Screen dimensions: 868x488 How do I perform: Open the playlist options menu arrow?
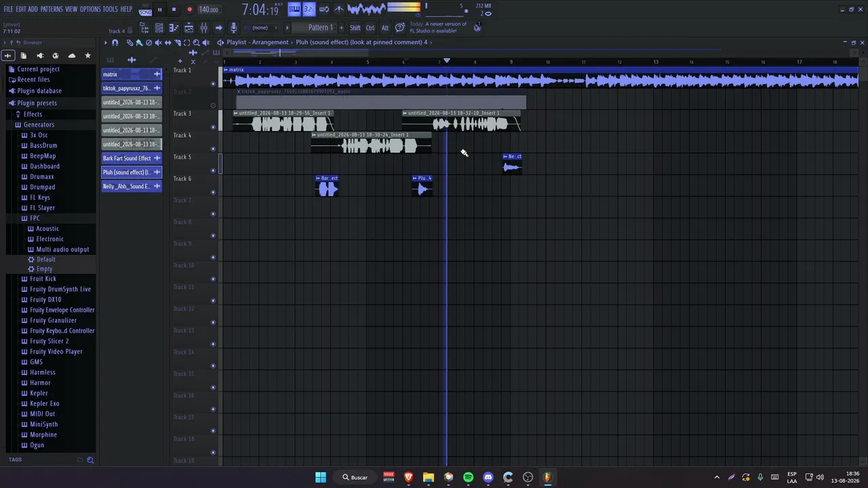106,43
